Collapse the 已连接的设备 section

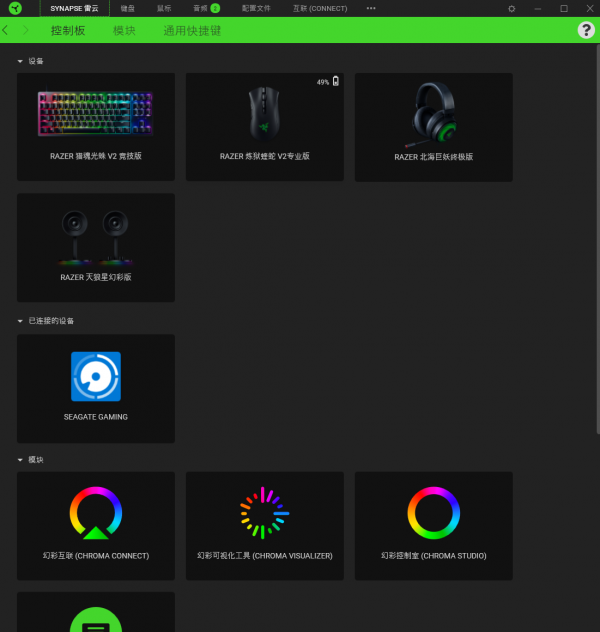(x=20, y=321)
